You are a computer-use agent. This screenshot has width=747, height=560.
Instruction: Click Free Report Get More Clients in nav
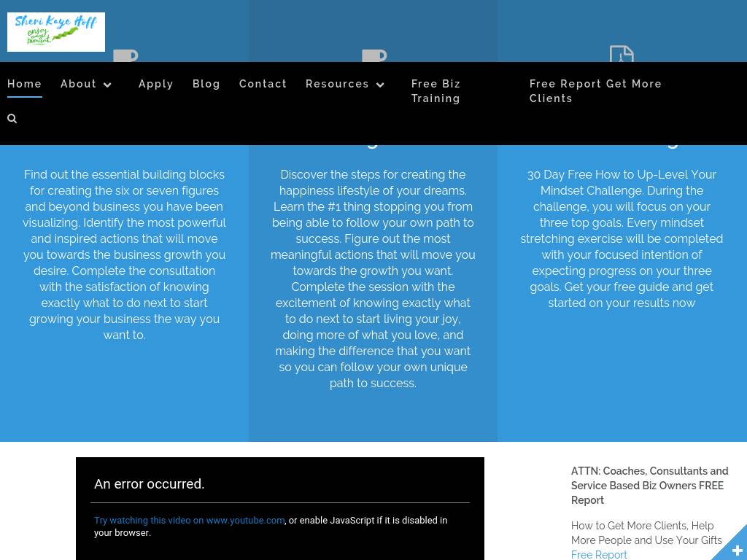click(595, 91)
